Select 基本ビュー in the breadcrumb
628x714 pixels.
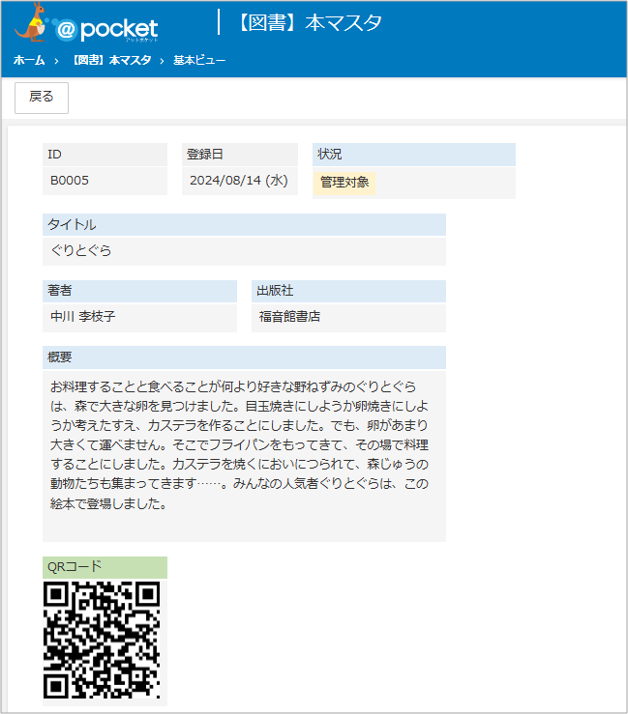pos(199,60)
